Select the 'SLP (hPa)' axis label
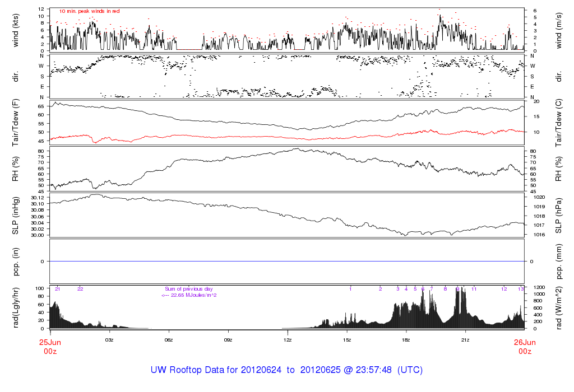Viewport: 574px width, 392px height. coord(558,216)
